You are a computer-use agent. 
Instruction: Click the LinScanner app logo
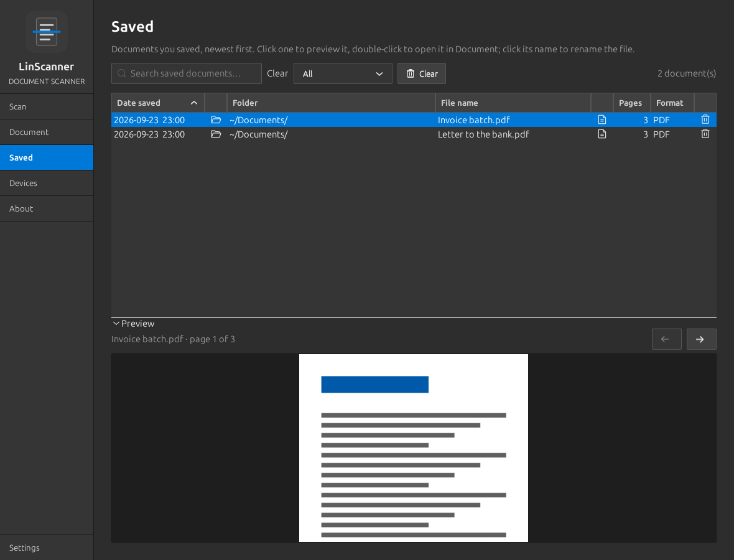[x=47, y=32]
